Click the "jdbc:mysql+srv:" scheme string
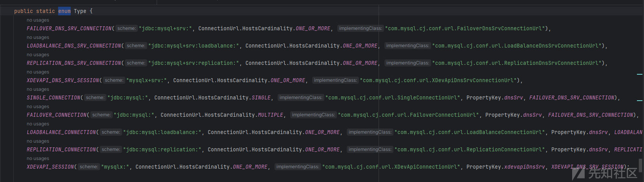Screen dimensions: 644x182 click(x=165, y=28)
